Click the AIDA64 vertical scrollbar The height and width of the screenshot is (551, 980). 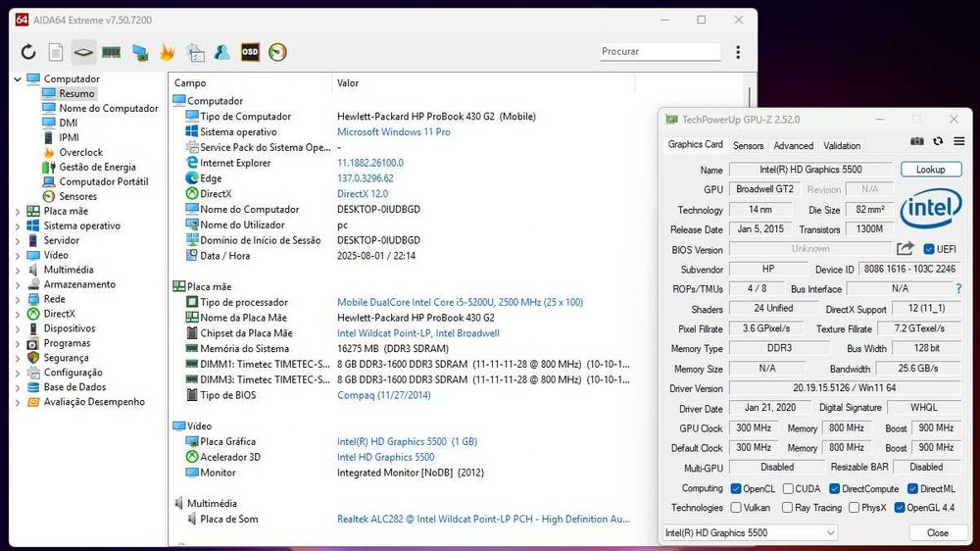point(750,100)
